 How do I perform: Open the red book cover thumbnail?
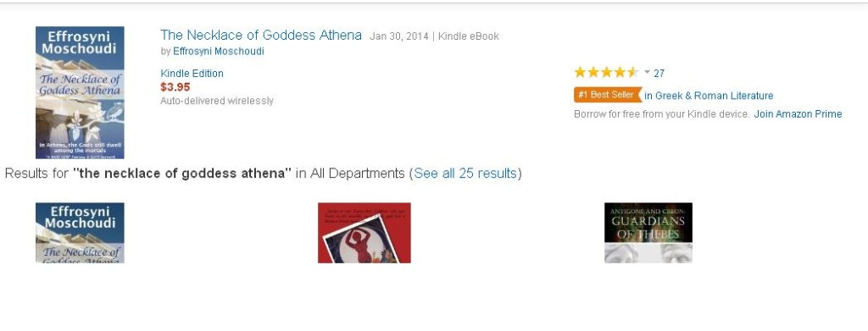[364, 233]
